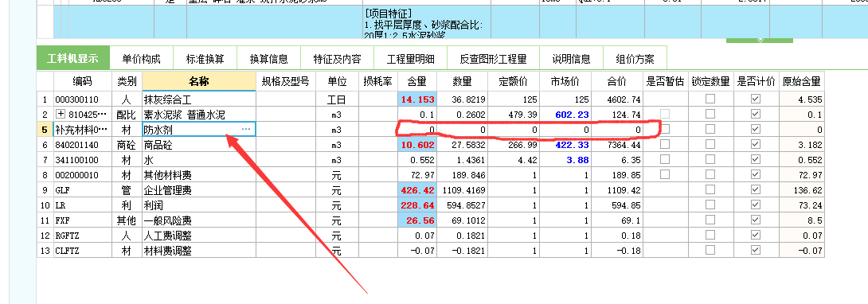Click the 市场价 column header

(x=565, y=82)
